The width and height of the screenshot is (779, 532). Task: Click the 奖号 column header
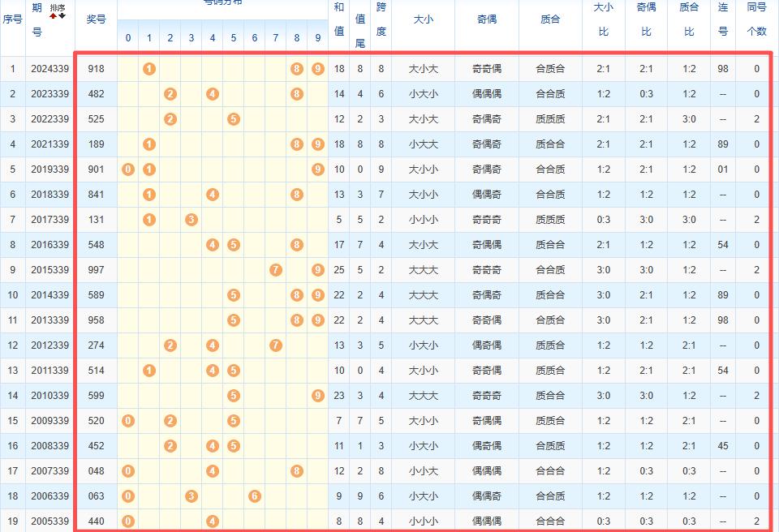click(x=96, y=19)
